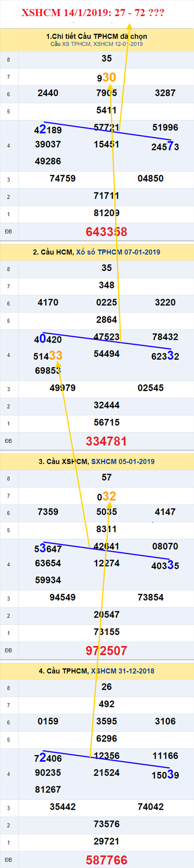Click the red title XSHCM 14/1/2019: 27 - 72
The width and height of the screenshot is (194, 868).
[93, 13]
